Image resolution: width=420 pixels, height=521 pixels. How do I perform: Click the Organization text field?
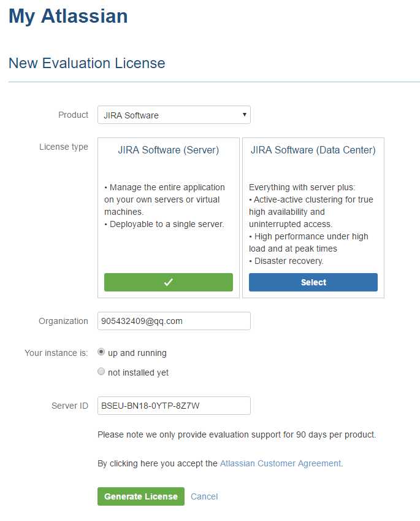tap(174, 321)
